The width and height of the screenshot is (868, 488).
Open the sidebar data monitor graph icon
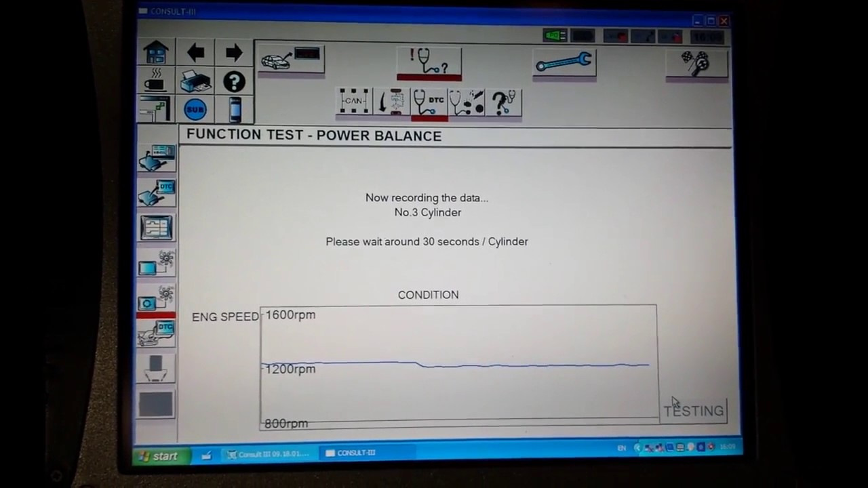coord(156,228)
